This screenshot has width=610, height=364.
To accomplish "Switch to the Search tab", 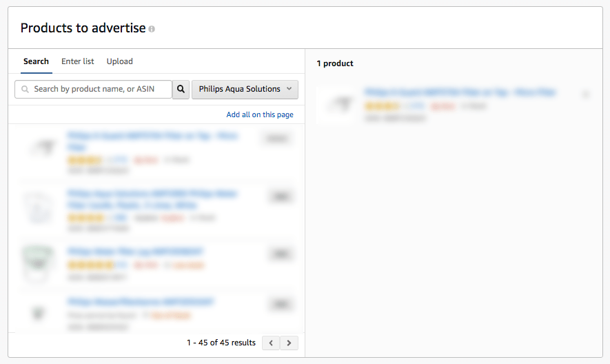I will coord(36,61).
